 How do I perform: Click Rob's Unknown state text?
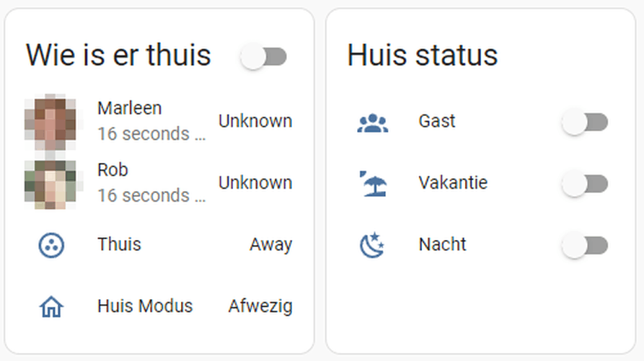[x=255, y=183]
